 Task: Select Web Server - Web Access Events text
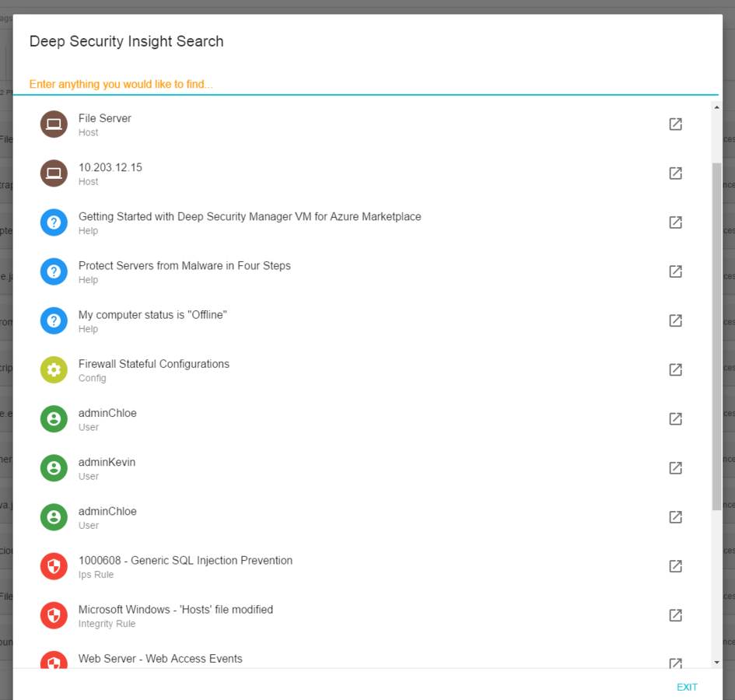[160, 659]
